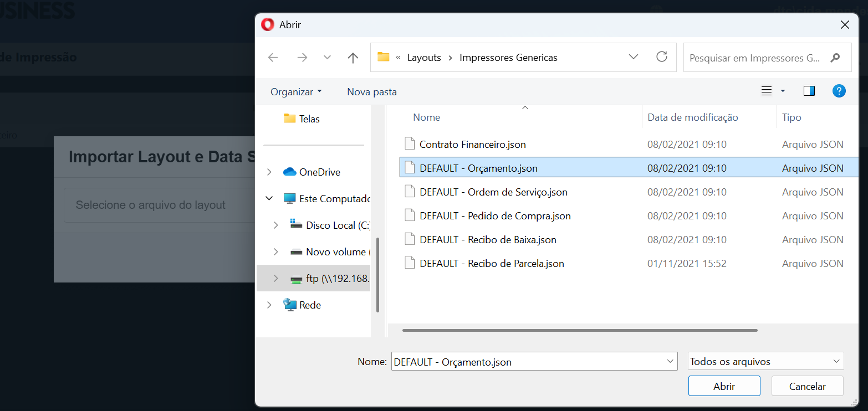
Task: Click the folder icon in address bar
Action: (383, 57)
